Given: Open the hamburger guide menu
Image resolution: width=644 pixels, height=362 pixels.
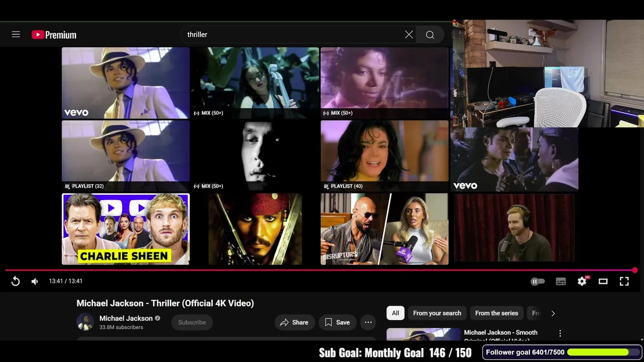Looking at the screenshot, I should click(16, 35).
